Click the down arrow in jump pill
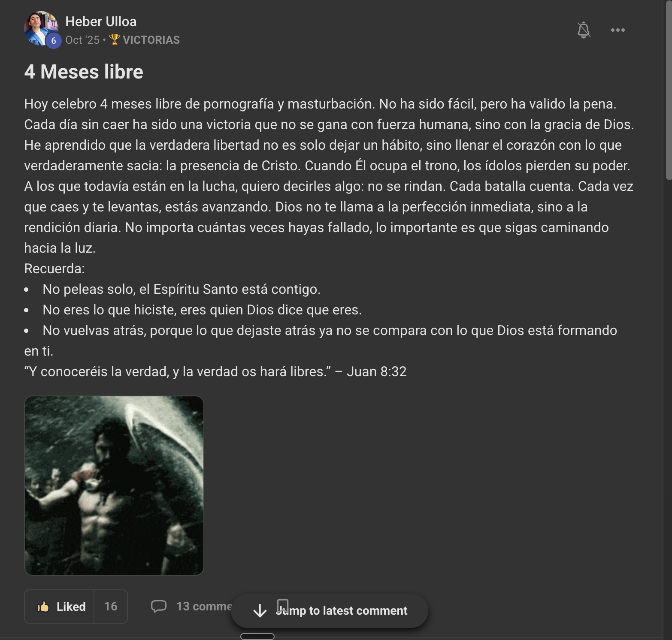The width and height of the screenshot is (672, 640). click(260, 611)
